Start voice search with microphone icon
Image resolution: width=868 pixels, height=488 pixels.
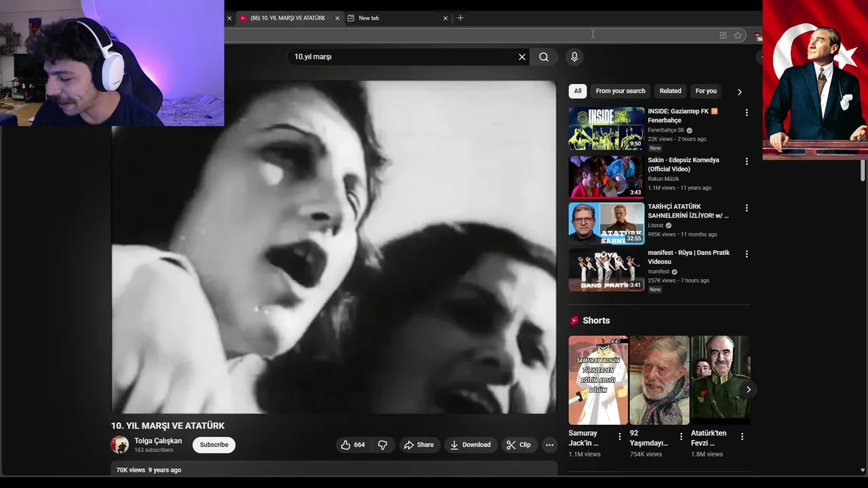[x=574, y=57]
